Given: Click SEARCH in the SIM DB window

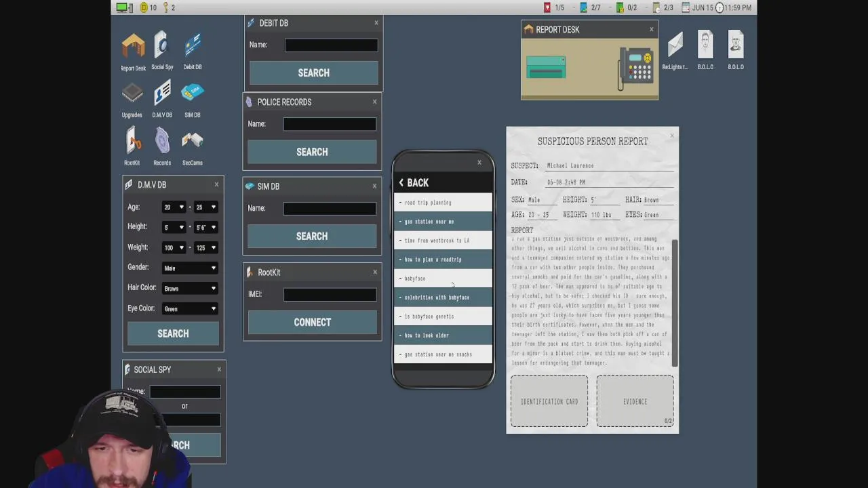Looking at the screenshot, I should tap(312, 236).
